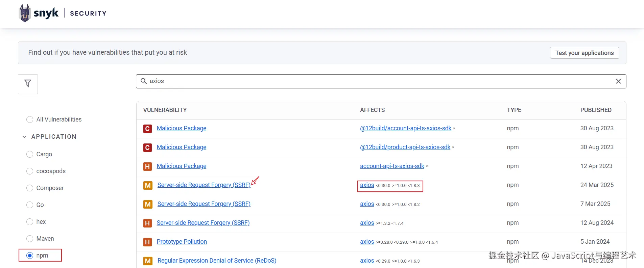
Task: Click the version range >=1.3.2 <1.7.4
Action: tap(390, 223)
